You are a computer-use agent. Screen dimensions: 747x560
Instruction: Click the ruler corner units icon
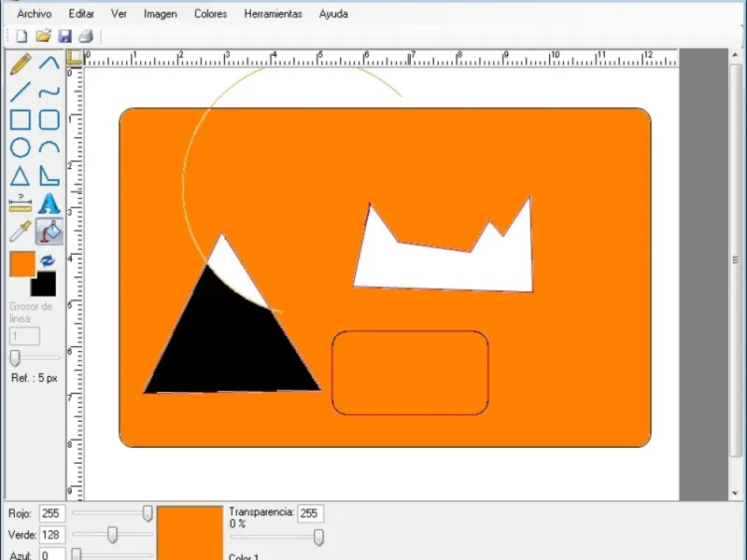click(75, 57)
